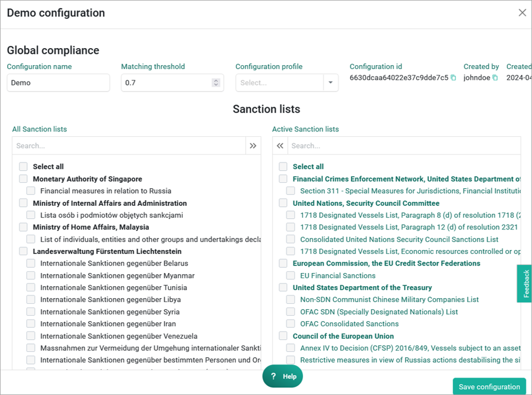Select Ministry of Internal Affairs and Administration
532x395 pixels.
(24, 203)
